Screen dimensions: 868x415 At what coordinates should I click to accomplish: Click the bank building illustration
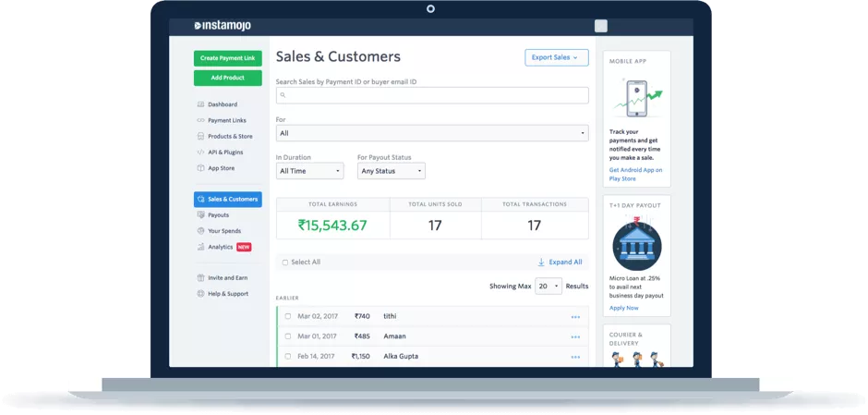636,244
